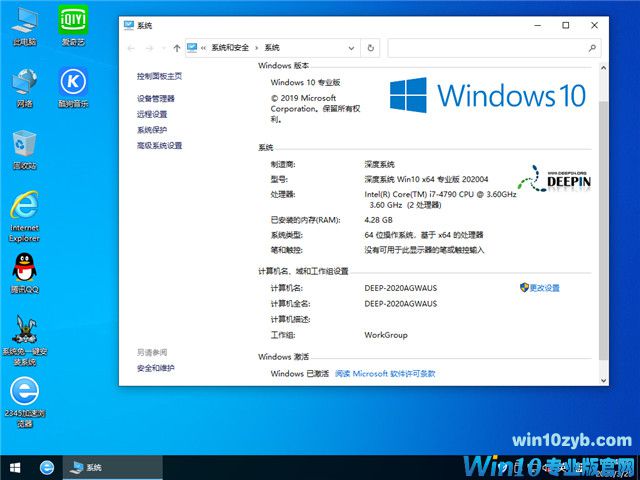Image resolution: width=640 pixels, height=480 pixels.
Task: Launch Internet Explorer desktop icon
Action: click(24, 216)
